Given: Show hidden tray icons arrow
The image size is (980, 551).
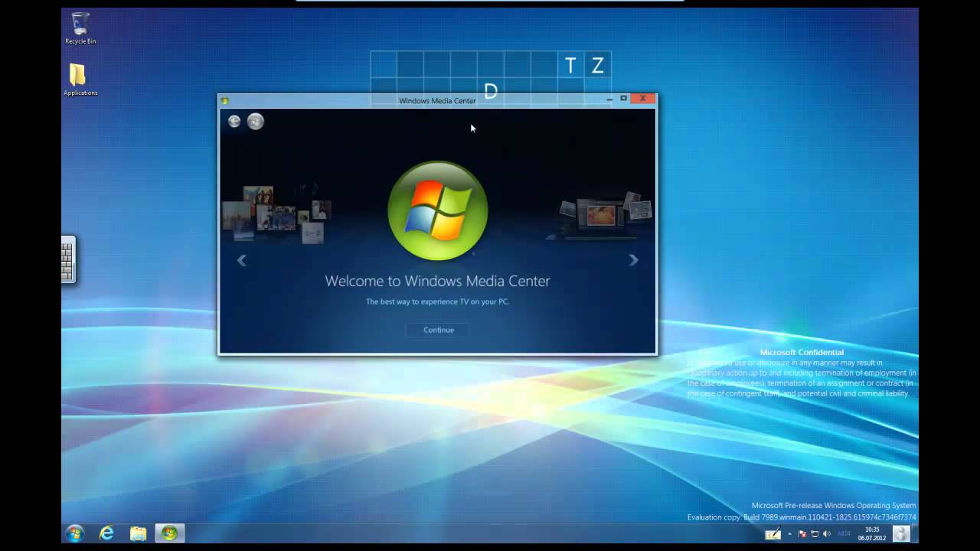Looking at the screenshot, I should pyautogui.click(x=789, y=533).
